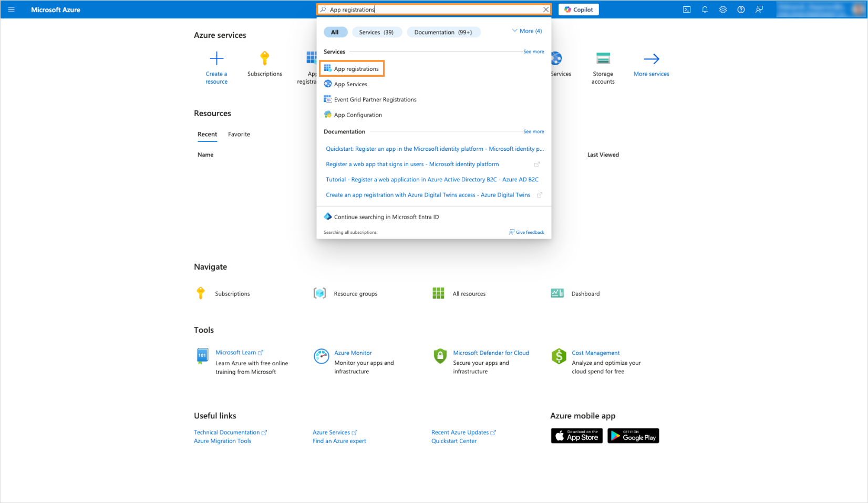Open Subscriptions via the key icon
The image size is (868, 503).
(x=265, y=58)
